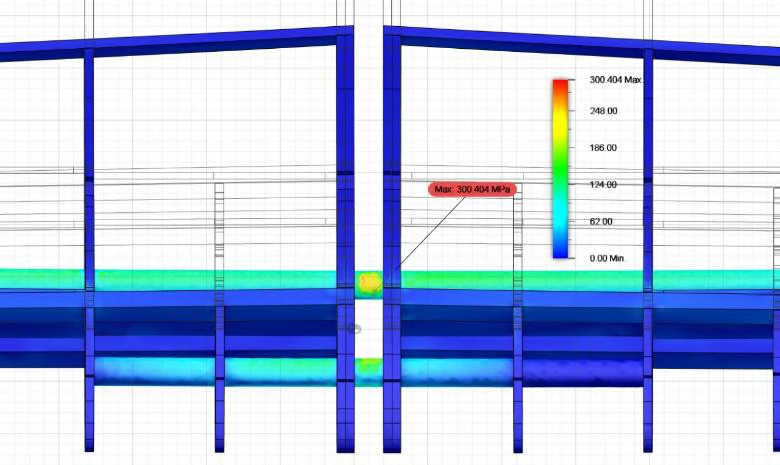
Task: Select the 62.00 legend value
Action: click(x=601, y=221)
